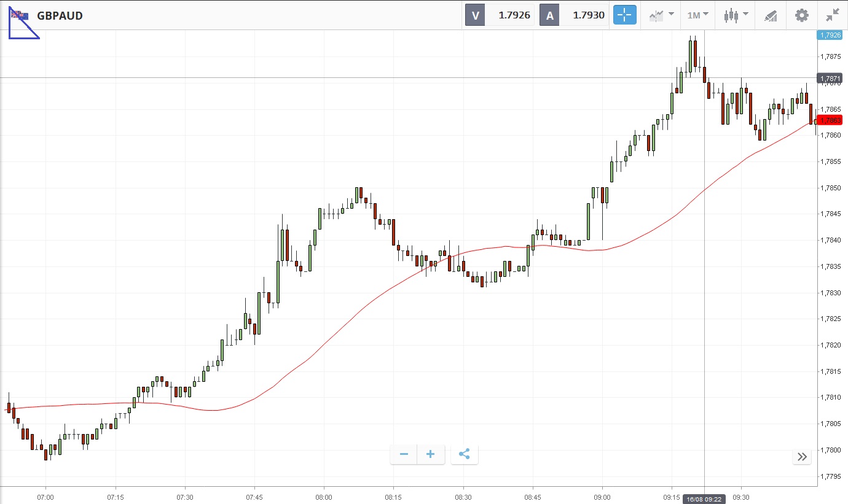This screenshot has height=504, width=848.
Task: Click the GBPAUD instrument name
Action: (x=60, y=16)
